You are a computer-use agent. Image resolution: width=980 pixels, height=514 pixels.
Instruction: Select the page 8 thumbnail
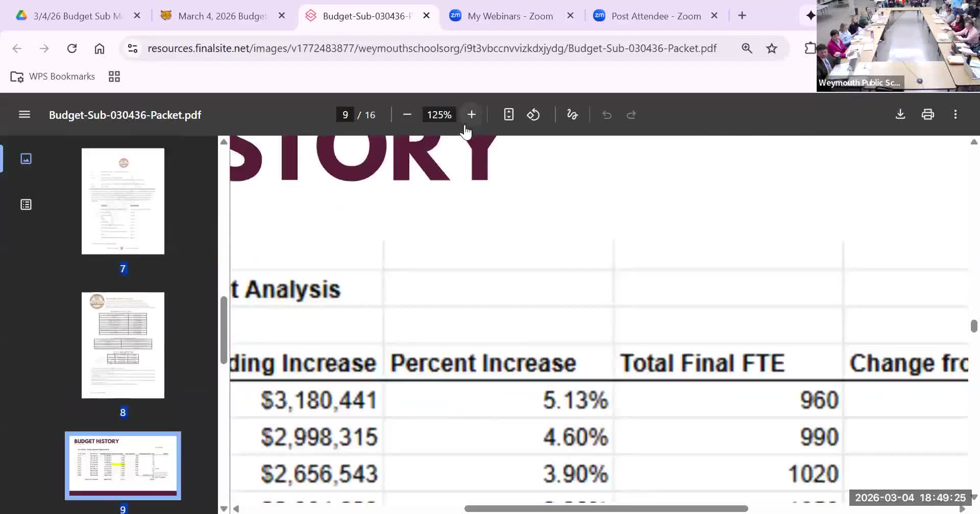tap(123, 345)
